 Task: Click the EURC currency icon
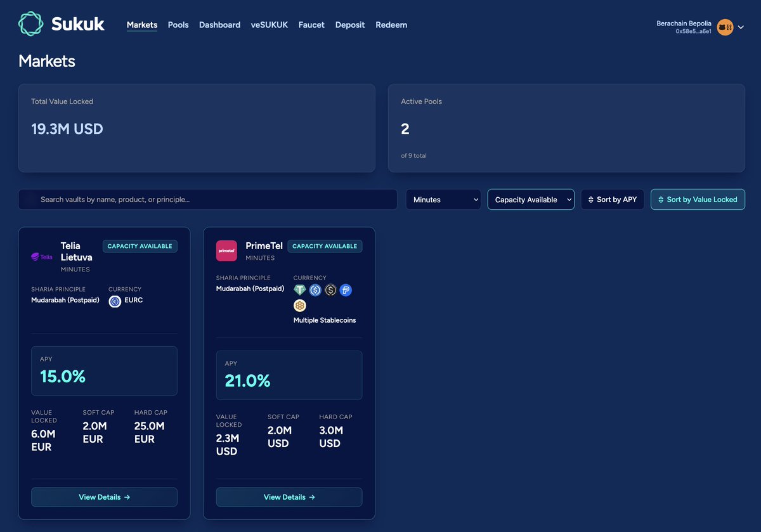coord(115,301)
